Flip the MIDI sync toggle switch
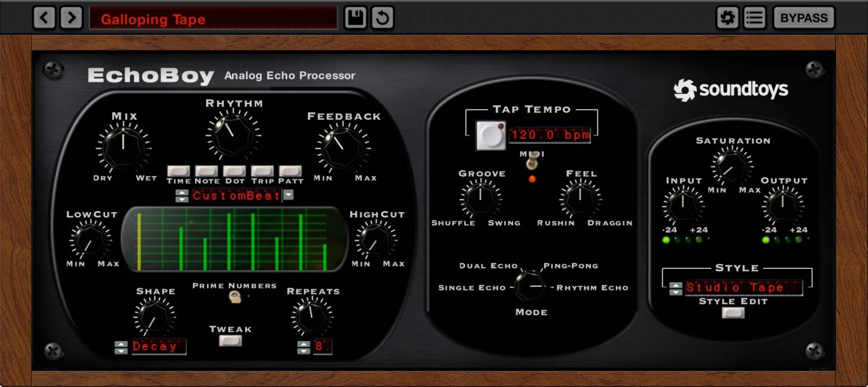868x387 pixels. pos(532,164)
